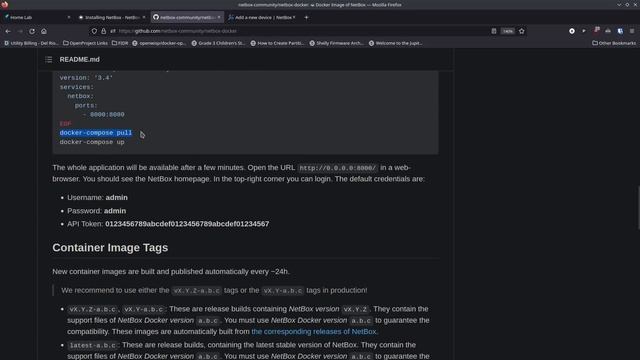
Task: Reset the 140% zoom level badge
Action: pyautogui.click(x=508, y=31)
